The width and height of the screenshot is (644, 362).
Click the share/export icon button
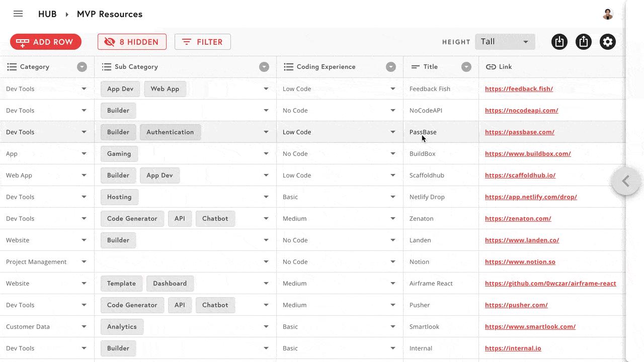point(584,42)
